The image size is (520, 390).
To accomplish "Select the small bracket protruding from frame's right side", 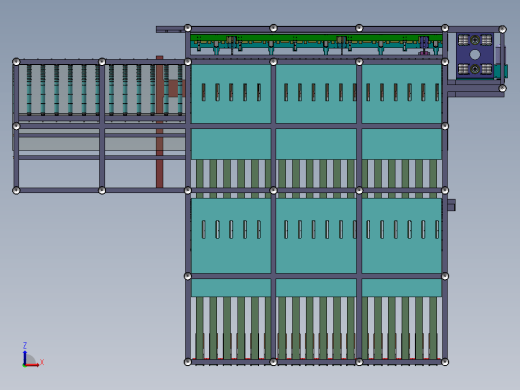I will click(451, 205).
